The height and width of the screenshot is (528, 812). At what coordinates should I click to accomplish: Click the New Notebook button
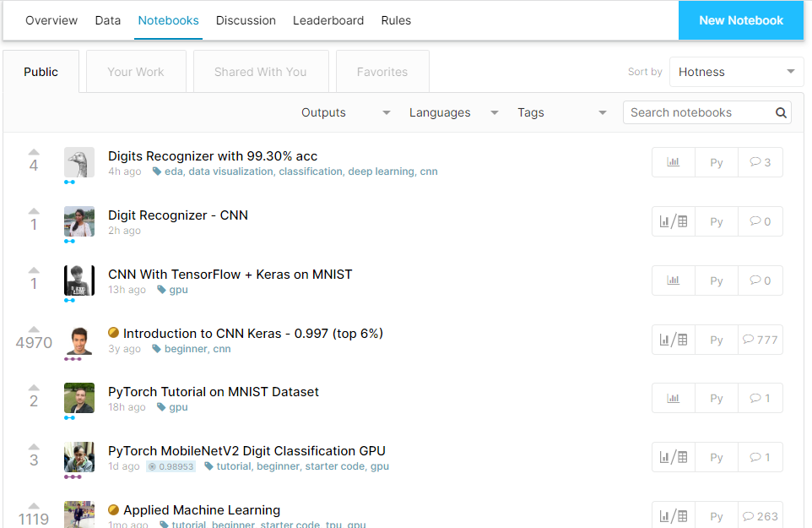(x=740, y=19)
